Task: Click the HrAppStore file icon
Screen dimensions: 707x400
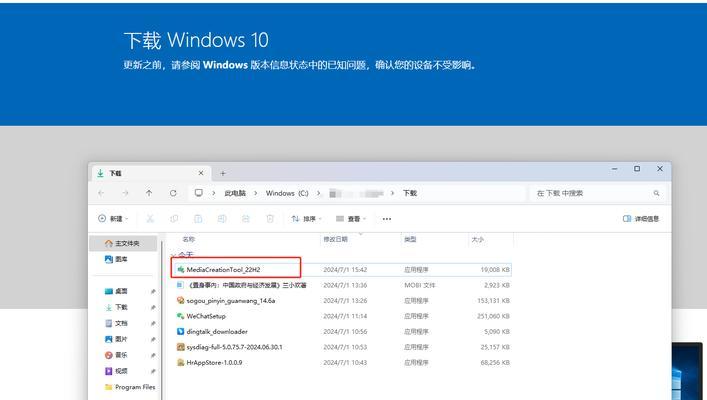Action: (181, 362)
